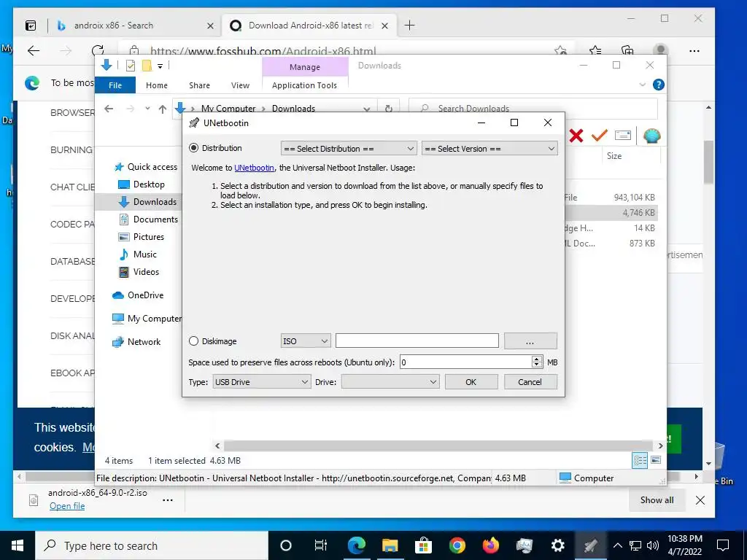Open the Drive selection dropdown

(x=390, y=382)
